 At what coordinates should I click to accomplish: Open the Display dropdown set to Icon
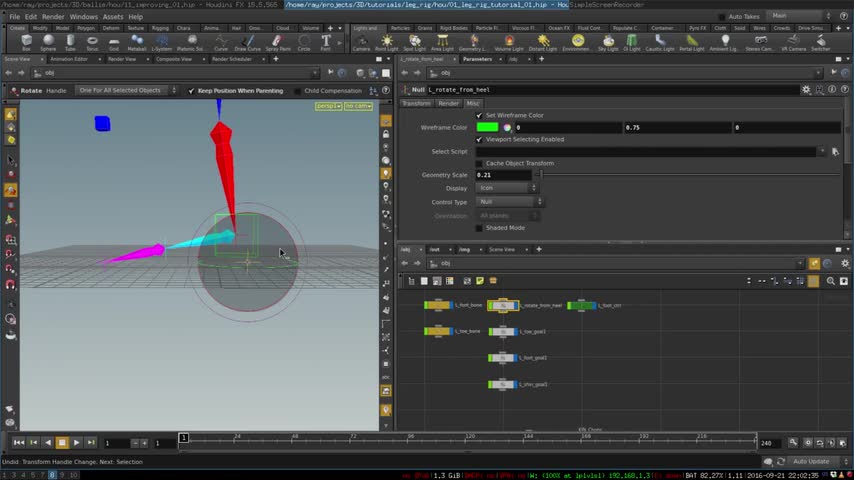507,188
